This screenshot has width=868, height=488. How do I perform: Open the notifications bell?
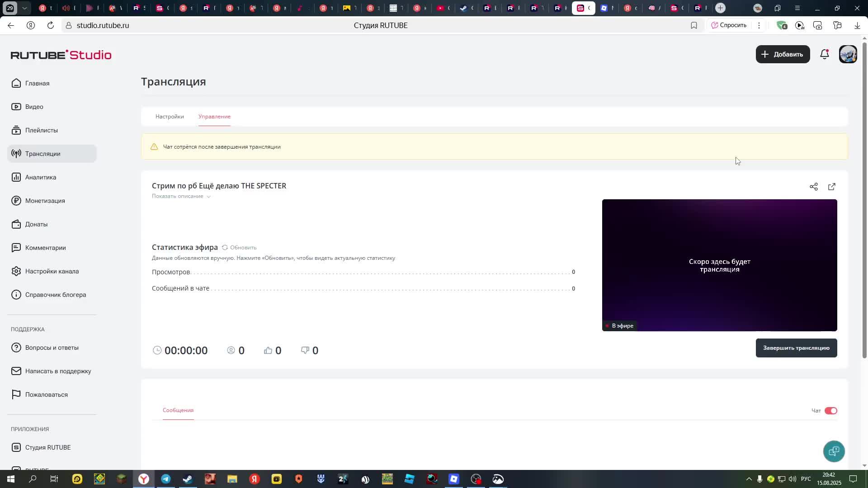[x=824, y=54]
